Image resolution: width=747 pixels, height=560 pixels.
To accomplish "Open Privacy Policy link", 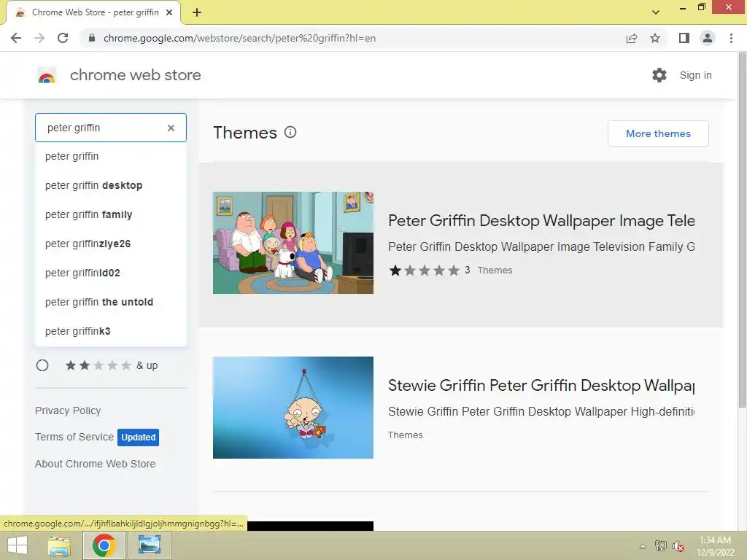I will 68,411.
